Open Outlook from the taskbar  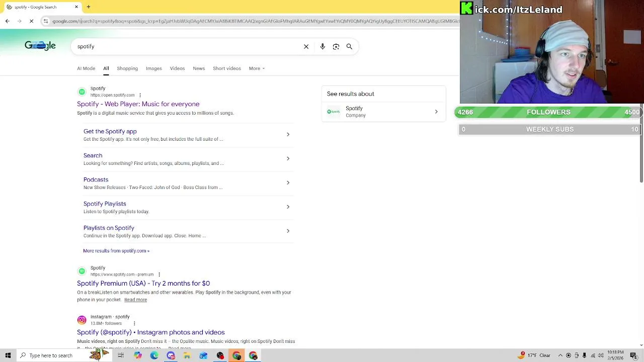point(203,355)
